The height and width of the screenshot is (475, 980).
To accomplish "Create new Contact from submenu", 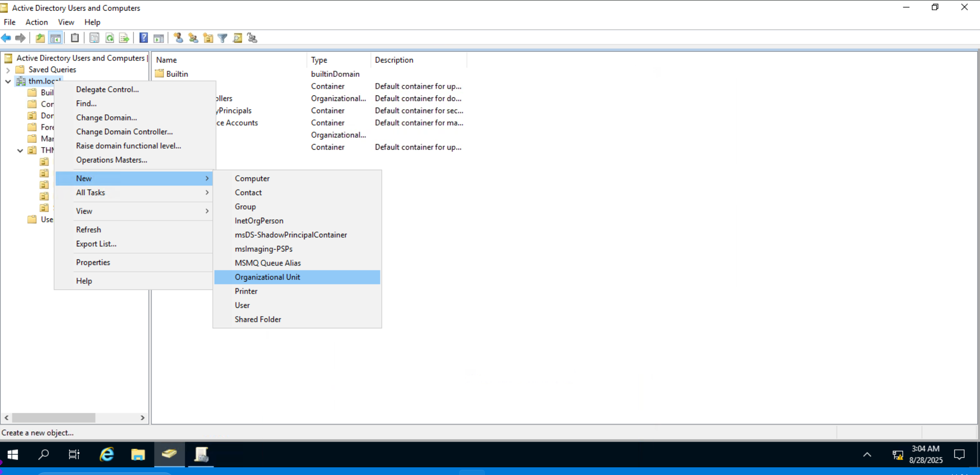I will (297, 193).
